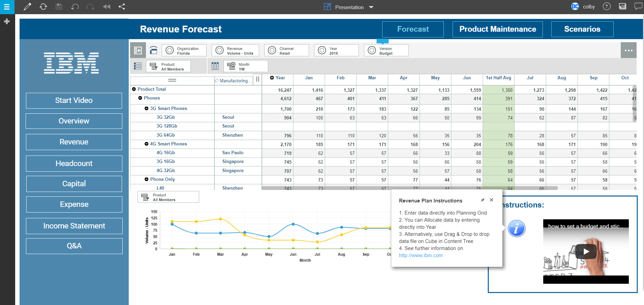Collapse the 4G Smart Phones group
Image resolution: width=644 pixels, height=305 pixels.
(x=147, y=144)
